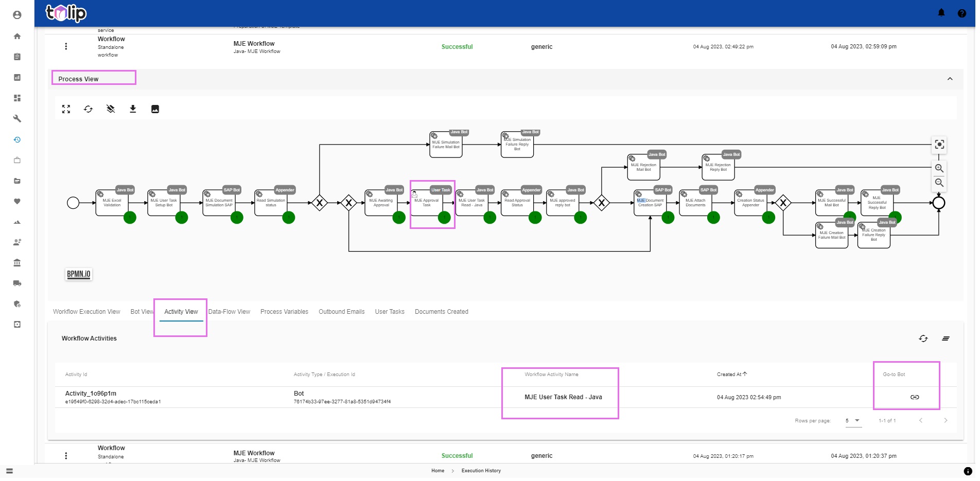Open the briefcase icon in sidebar
980x481 pixels.
[x=17, y=160]
